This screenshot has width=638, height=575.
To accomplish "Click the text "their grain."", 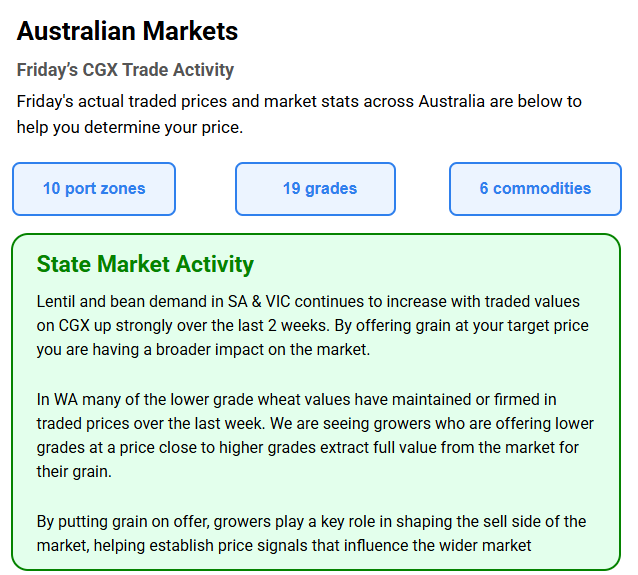I will pyautogui.click(x=74, y=471).
